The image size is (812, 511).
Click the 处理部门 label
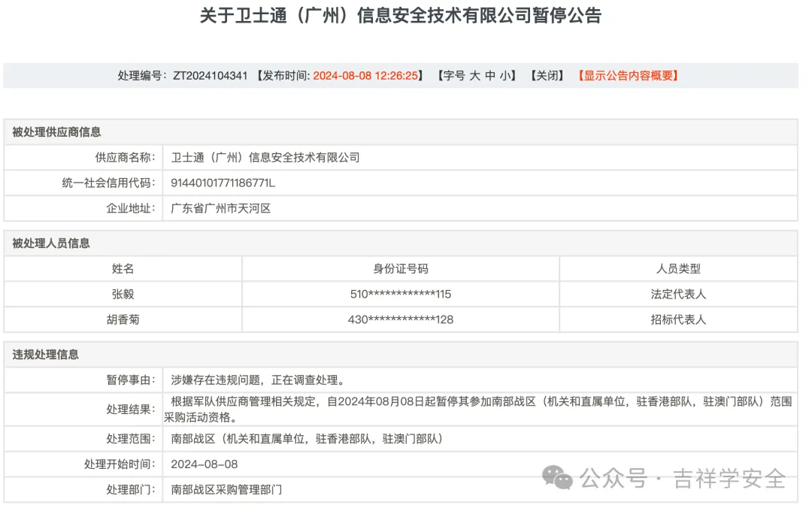tap(131, 490)
